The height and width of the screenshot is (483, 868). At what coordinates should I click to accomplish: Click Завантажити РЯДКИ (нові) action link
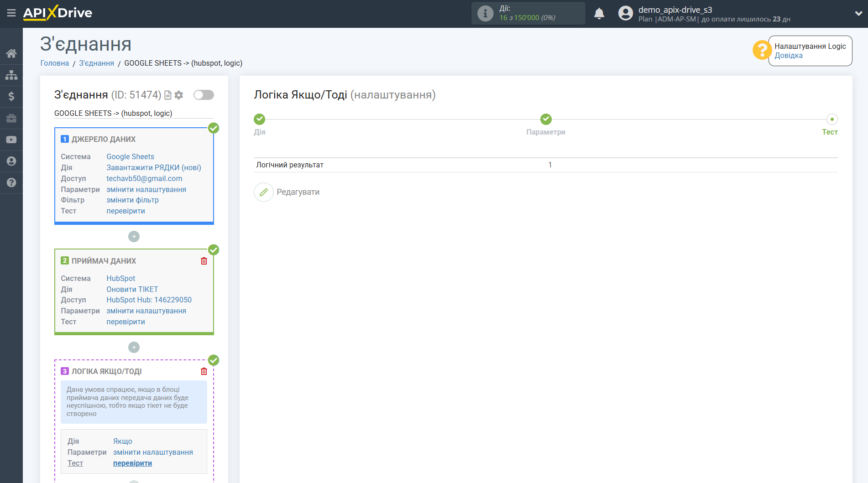pos(154,167)
